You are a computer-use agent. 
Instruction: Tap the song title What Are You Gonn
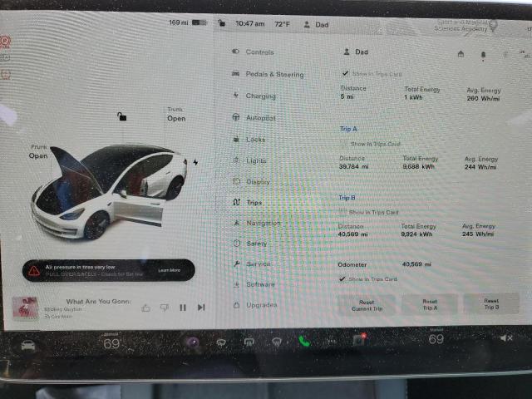(x=98, y=301)
